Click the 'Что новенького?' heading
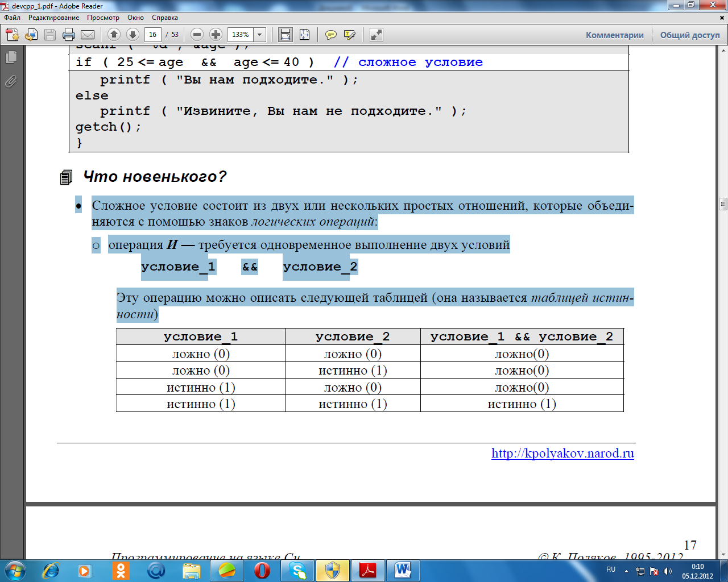Viewport: 728px width, 582px height. pos(155,177)
